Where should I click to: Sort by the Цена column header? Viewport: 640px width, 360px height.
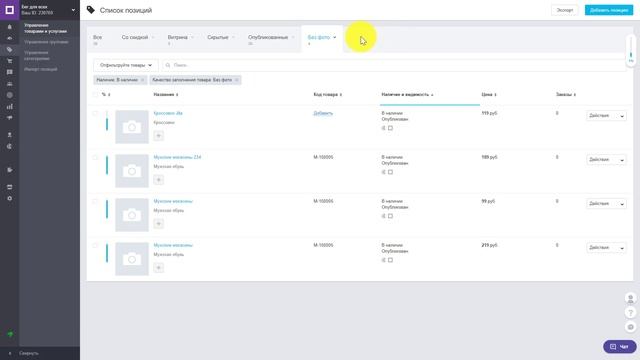pyautogui.click(x=489, y=95)
